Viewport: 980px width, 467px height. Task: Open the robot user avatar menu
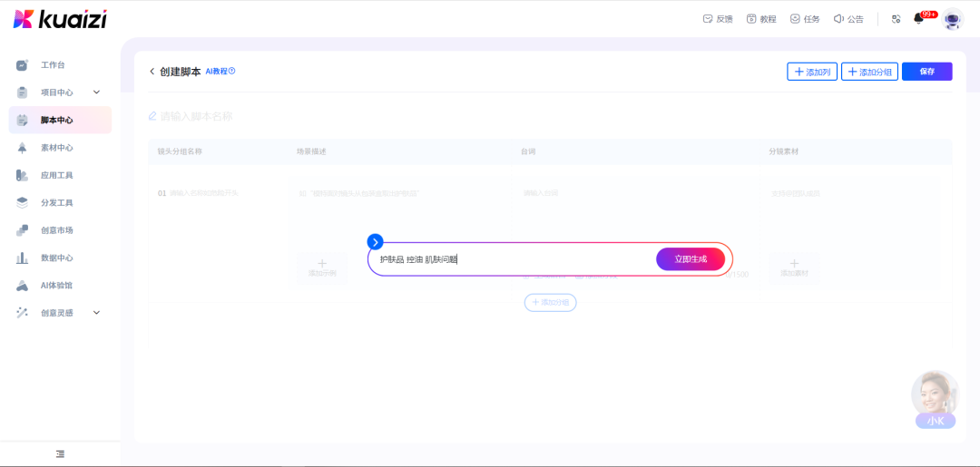point(953,19)
